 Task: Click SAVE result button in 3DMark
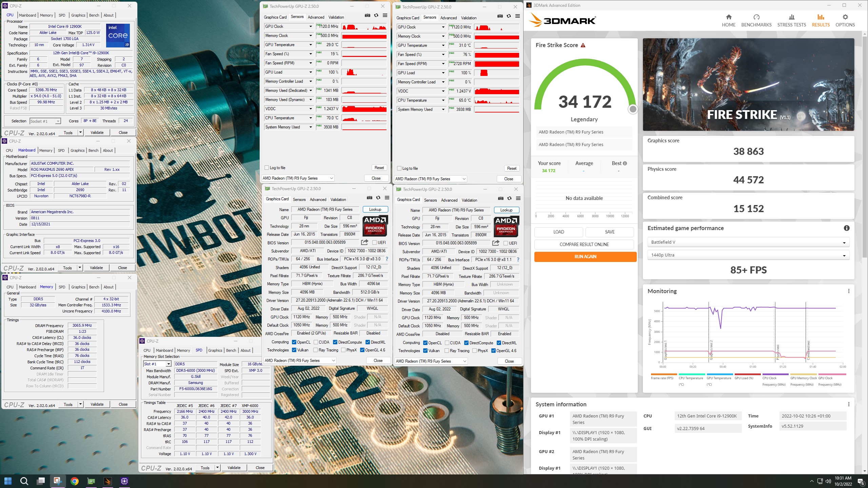[610, 232]
